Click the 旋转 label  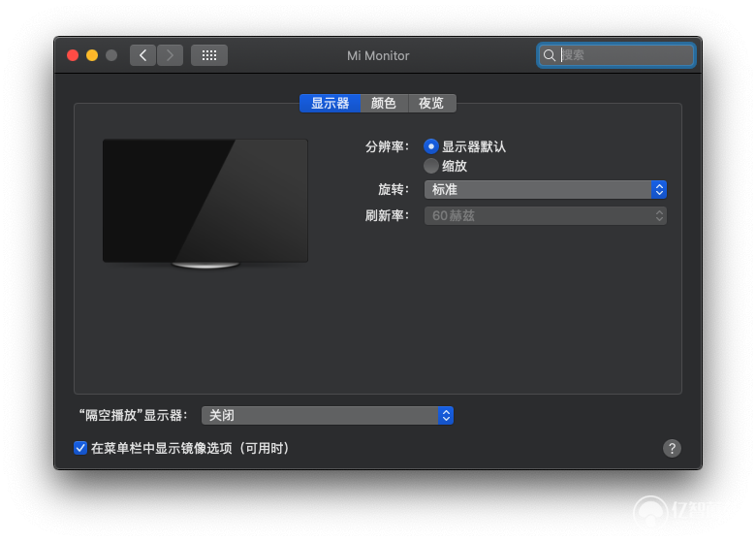coord(393,189)
